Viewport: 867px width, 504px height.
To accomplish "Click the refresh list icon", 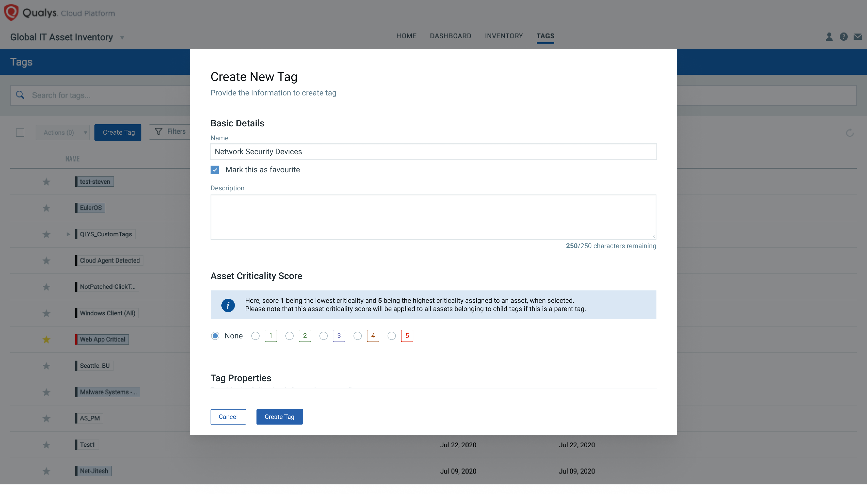I will (850, 133).
